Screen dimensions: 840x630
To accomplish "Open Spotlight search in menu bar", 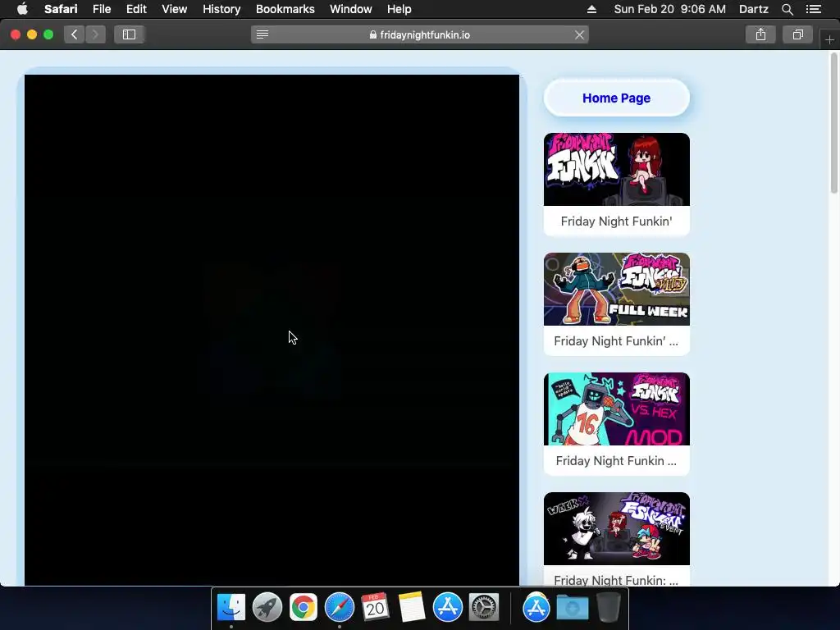I will (x=787, y=9).
